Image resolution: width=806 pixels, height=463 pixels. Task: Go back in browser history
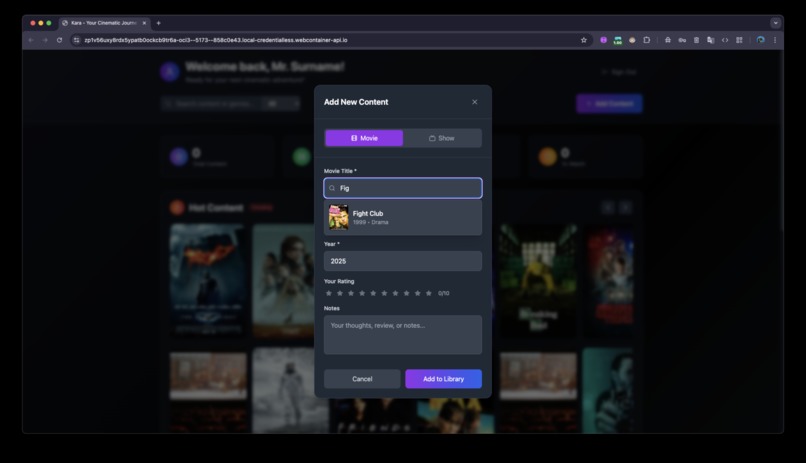[31, 40]
